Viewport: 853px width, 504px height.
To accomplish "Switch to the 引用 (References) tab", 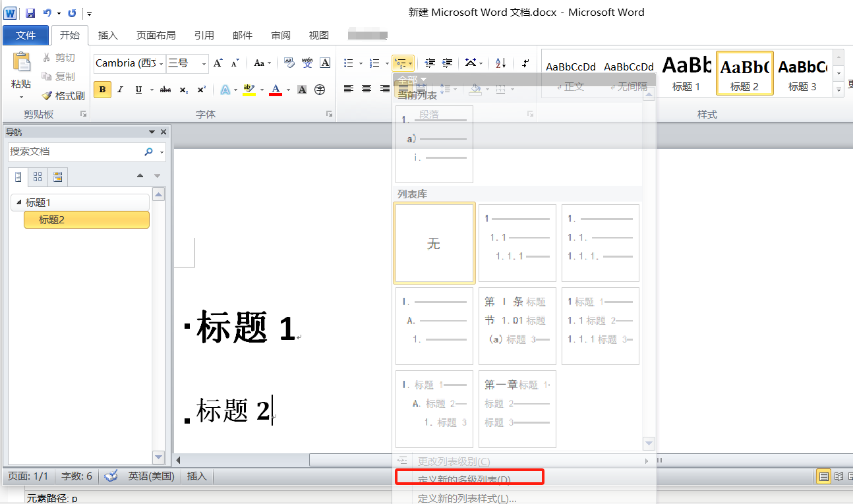I will point(204,36).
